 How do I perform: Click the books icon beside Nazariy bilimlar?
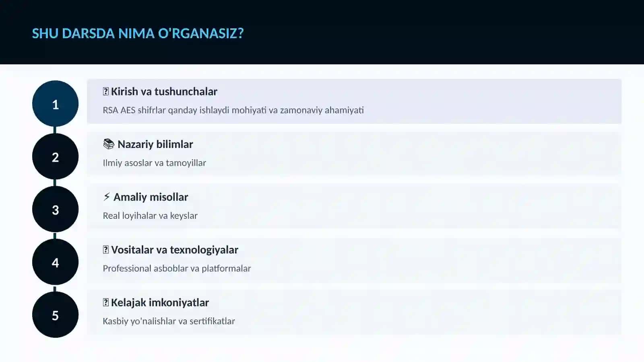point(109,144)
